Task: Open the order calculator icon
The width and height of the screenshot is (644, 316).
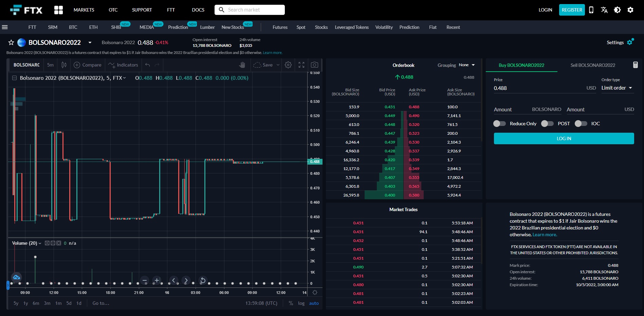Action: pyautogui.click(x=636, y=65)
